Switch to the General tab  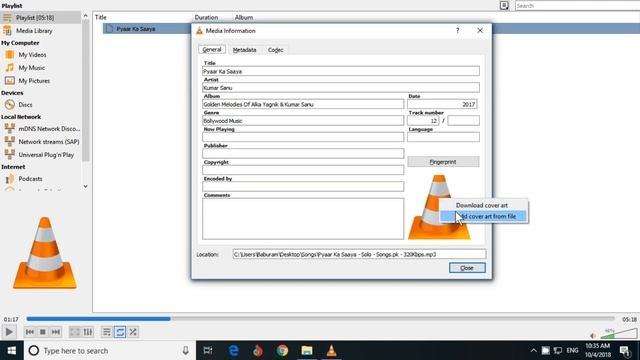[x=212, y=49]
